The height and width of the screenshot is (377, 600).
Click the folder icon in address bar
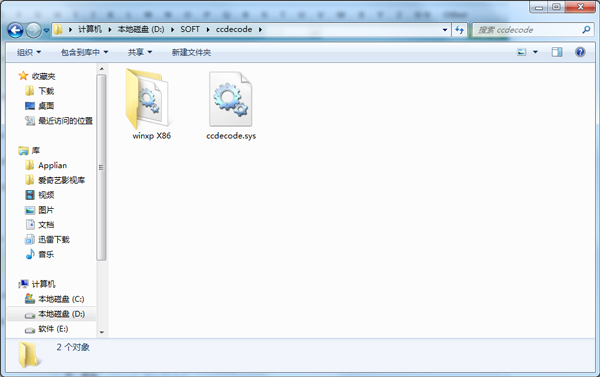58,29
